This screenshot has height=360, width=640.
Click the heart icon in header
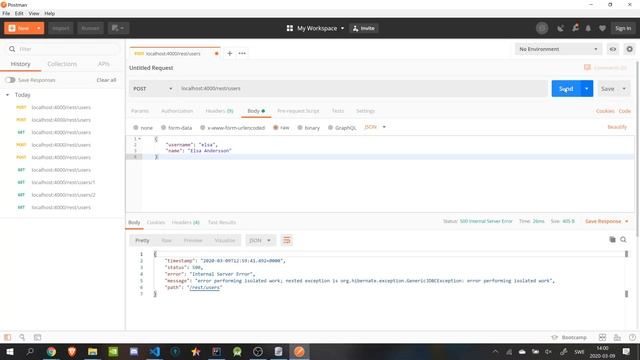click(x=602, y=28)
